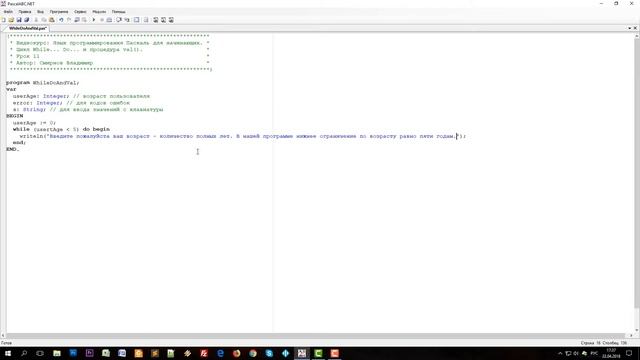Screen dimensions: 640x360
Task: Click the Open file folder icon
Action: coord(11,20)
